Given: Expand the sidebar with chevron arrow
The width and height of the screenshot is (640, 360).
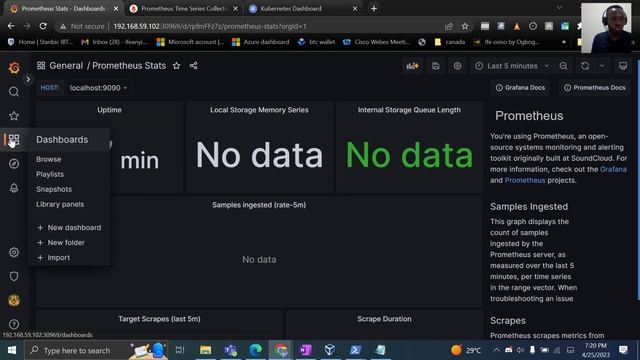Looking at the screenshot, I should tap(28, 80).
